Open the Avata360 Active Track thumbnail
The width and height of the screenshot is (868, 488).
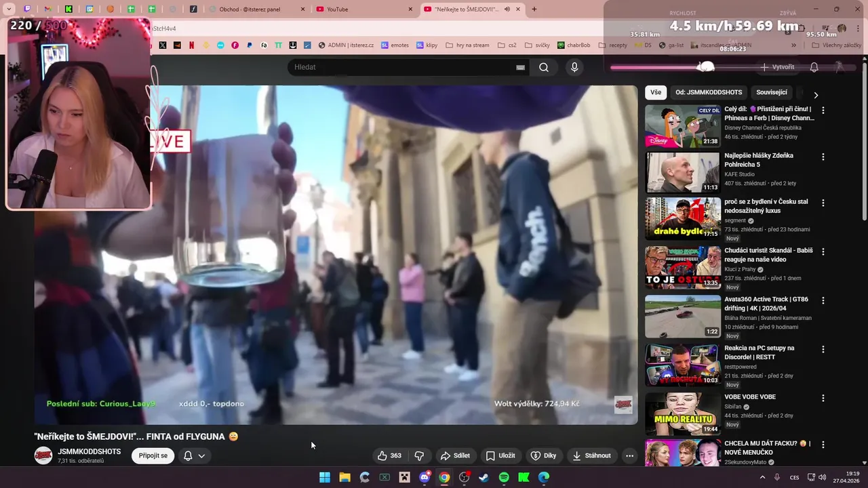tap(682, 316)
